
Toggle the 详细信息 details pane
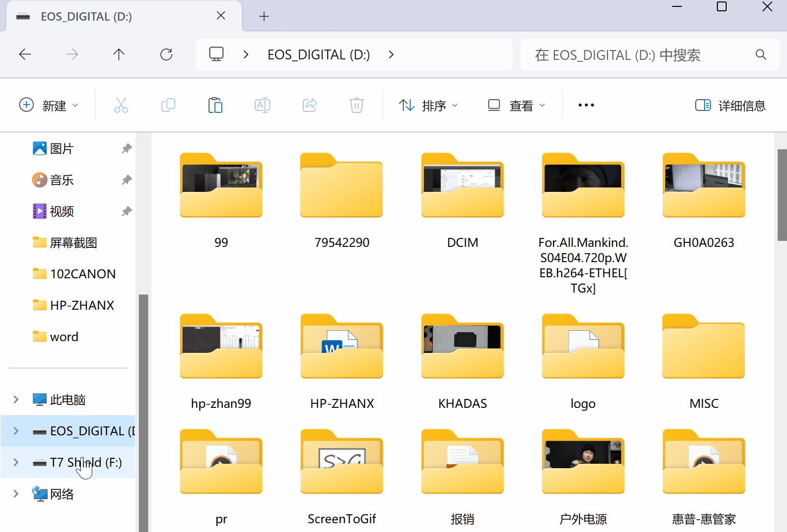pos(731,105)
